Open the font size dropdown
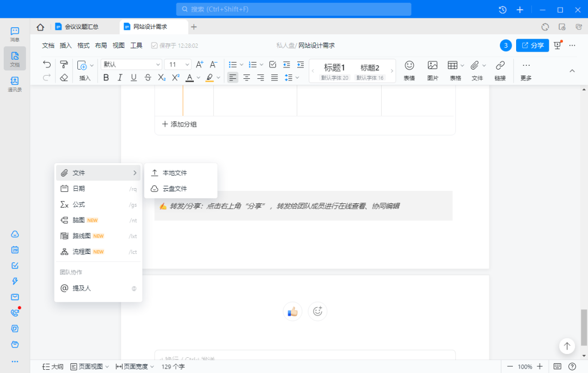The height and width of the screenshot is (373, 588). pyautogui.click(x=178, y=65)
